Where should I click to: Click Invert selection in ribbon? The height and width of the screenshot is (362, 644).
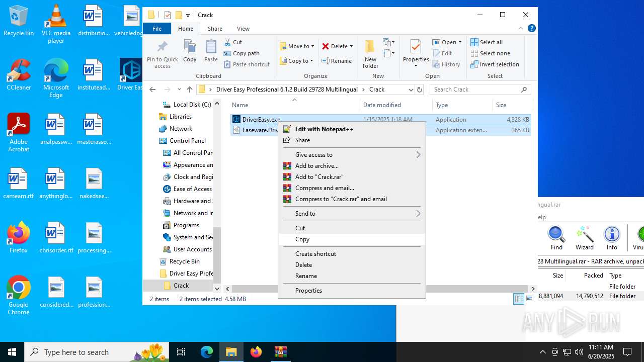pos(495,64)
